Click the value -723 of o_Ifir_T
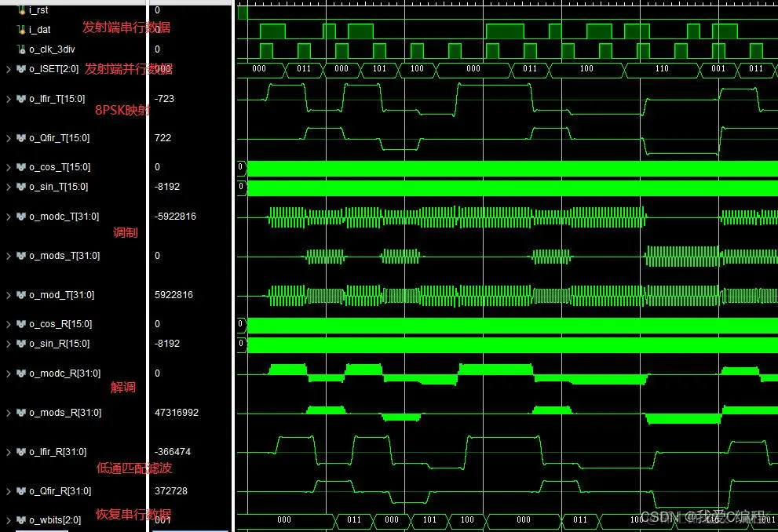Screen dimensions: 778x532 (164, 99)
